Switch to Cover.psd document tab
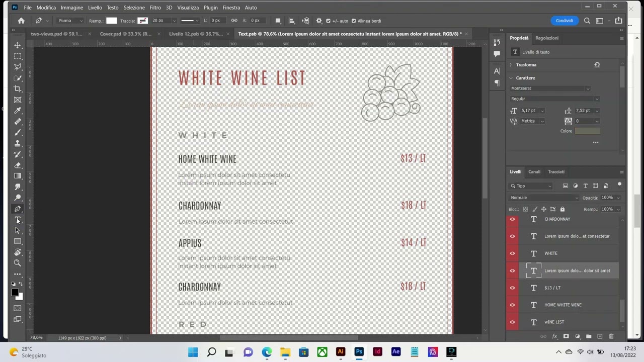644x362 pixels. click(x=125, y=34)
